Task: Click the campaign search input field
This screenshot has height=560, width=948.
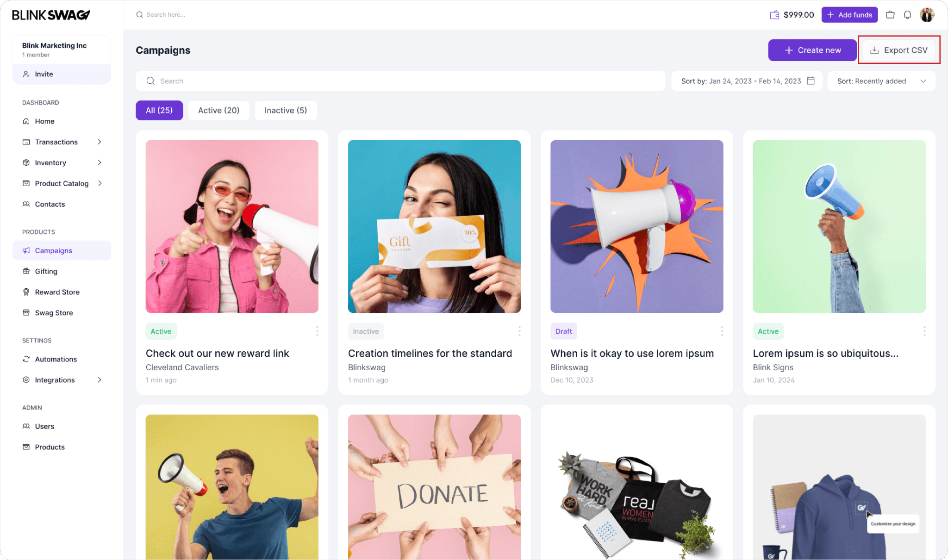Action: 400,81
